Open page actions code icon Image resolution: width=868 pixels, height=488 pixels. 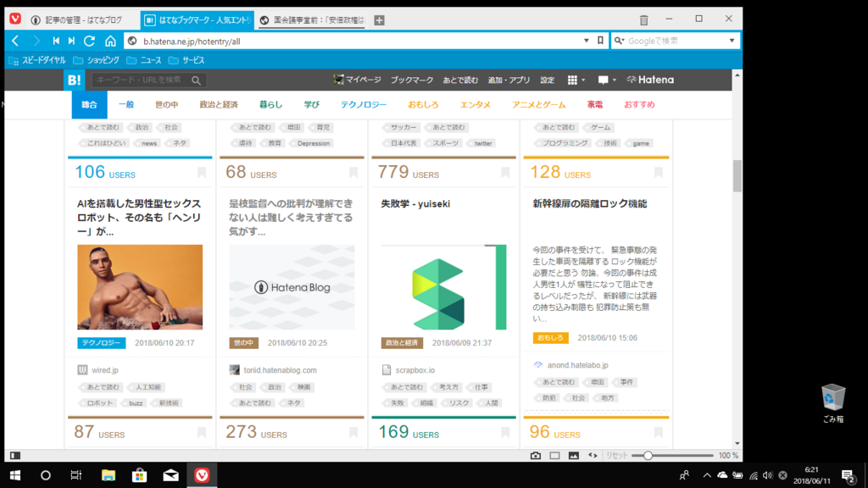593,455
